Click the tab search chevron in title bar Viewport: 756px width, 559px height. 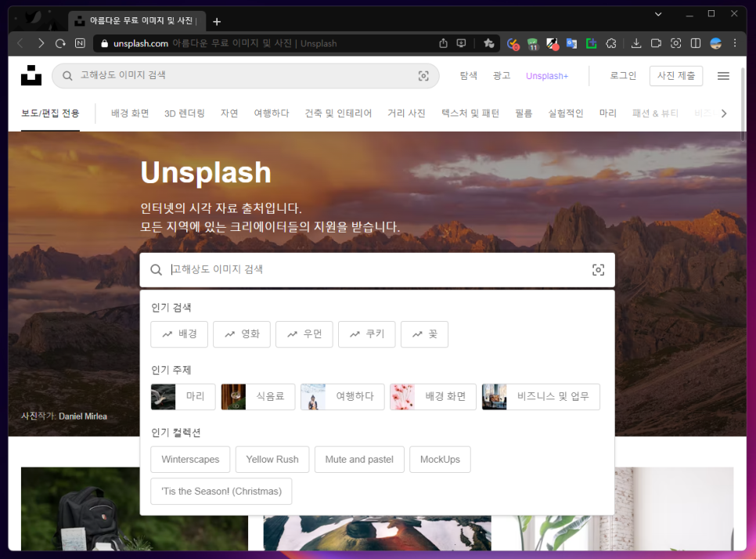[658, 14]
